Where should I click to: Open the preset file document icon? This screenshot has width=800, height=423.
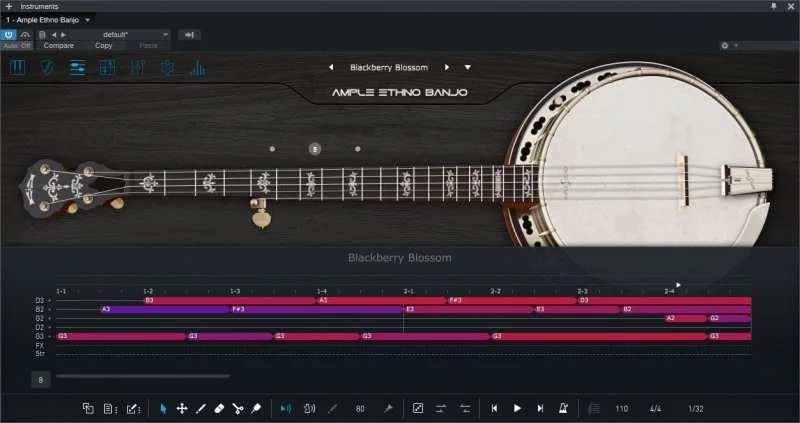[42, 35]
